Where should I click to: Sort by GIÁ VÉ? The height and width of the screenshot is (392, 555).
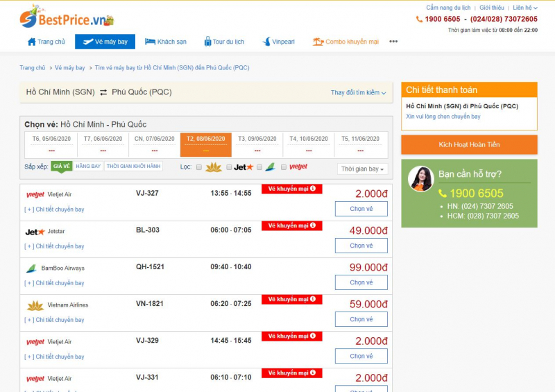coord(62,166)
